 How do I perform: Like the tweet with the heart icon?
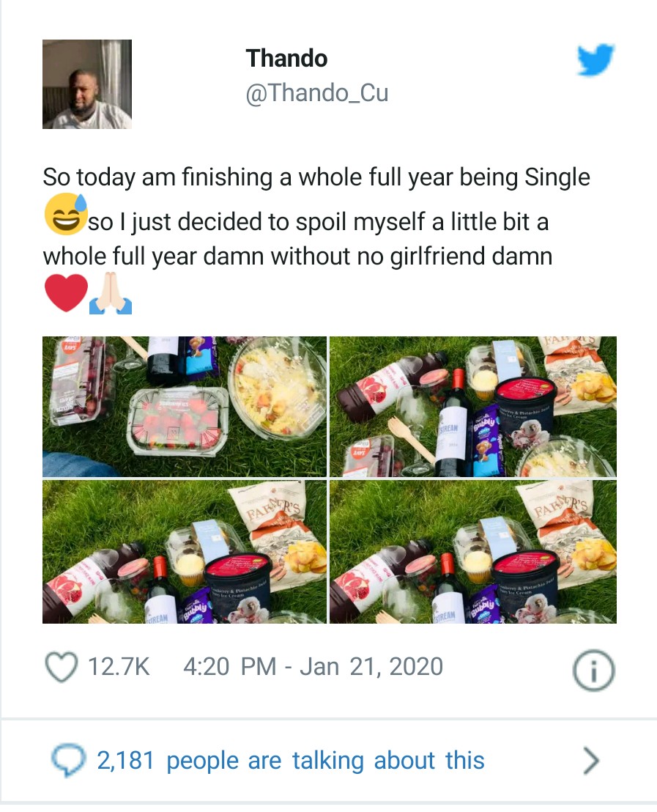[62, 667]
